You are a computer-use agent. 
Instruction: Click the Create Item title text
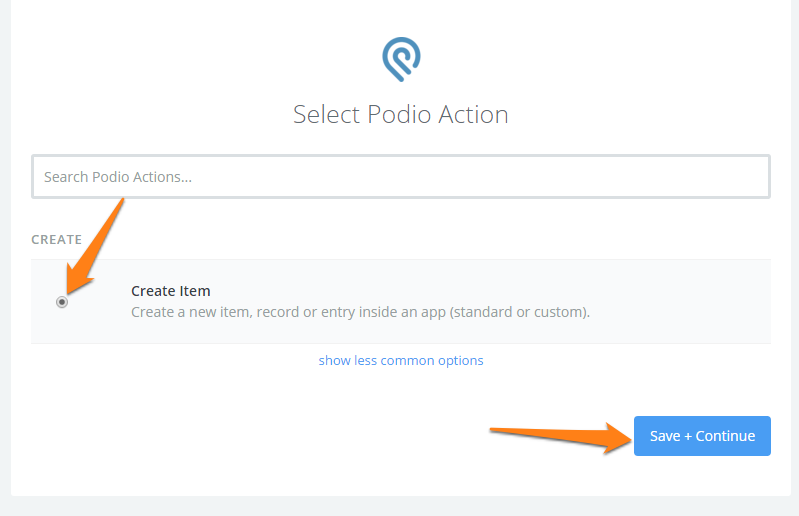[x=171, y=291]
